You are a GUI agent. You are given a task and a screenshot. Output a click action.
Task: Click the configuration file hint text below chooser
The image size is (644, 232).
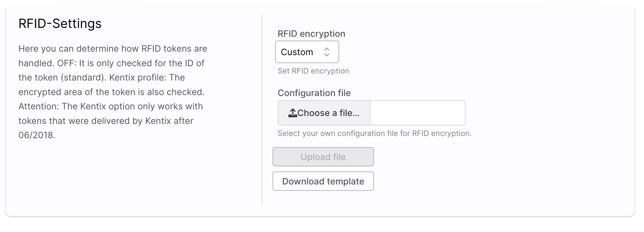point(375,133)
